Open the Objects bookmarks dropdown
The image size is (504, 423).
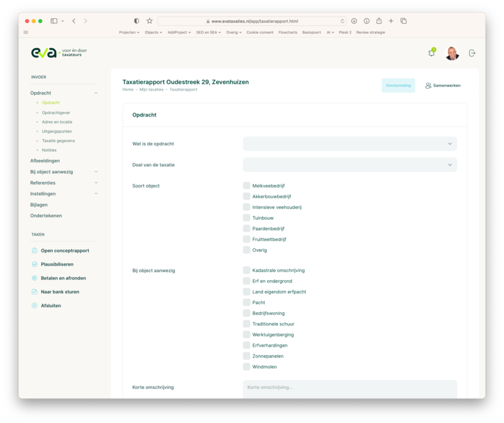point(153,33)
